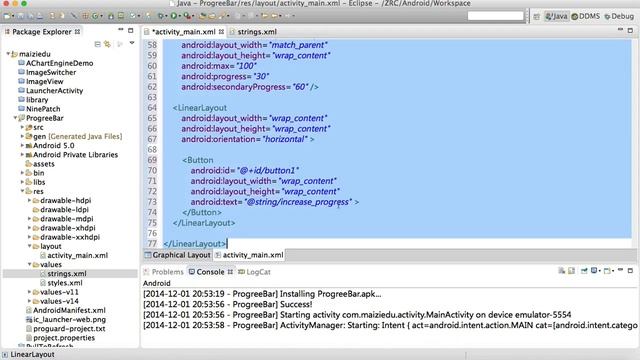Open the Problems view tab
Viewport: 640px width, 360px height.
click(164, 272)
